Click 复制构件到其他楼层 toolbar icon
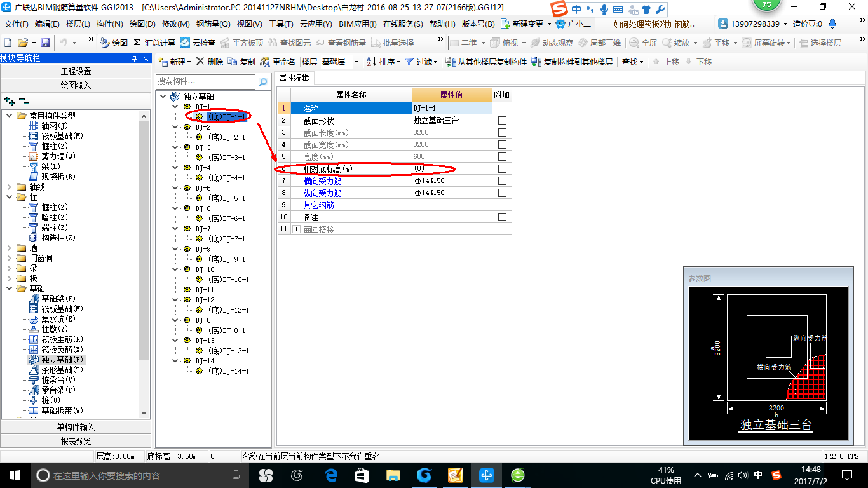This screenshot has width=868, height=488. [x=537, y=62]
